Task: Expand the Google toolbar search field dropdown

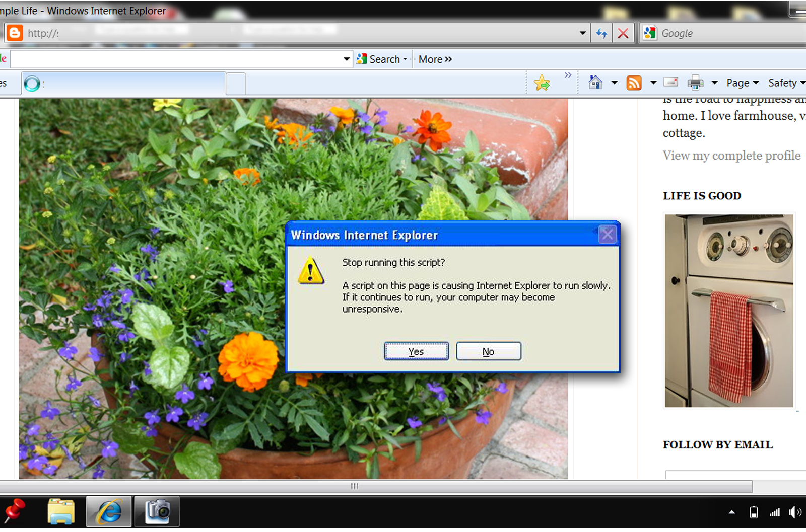Action: [347, 59]
